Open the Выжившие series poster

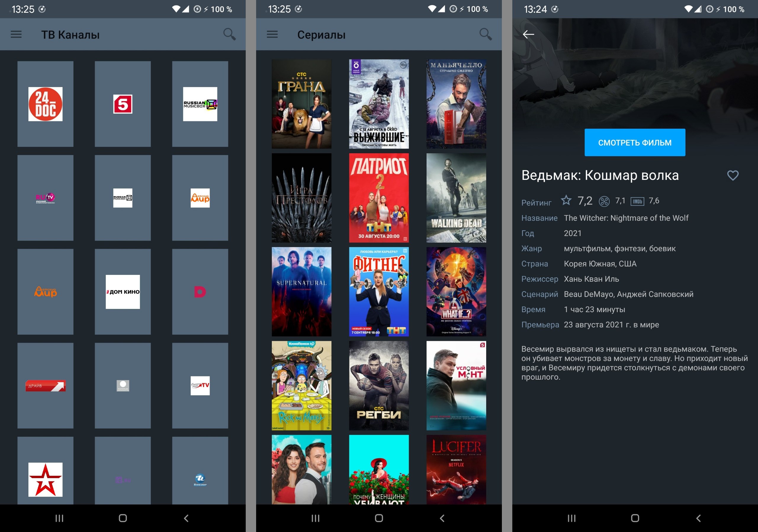click(379, 104)
